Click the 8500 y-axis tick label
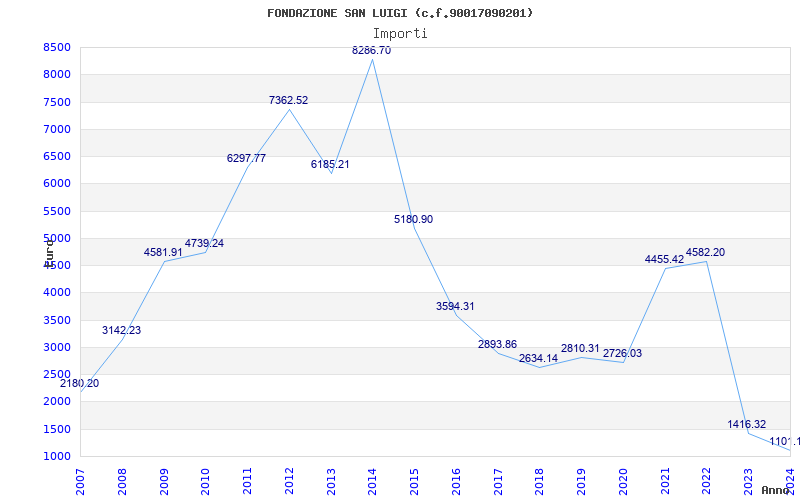Viewport: 800px width, 500px height. [x=57, y=47]
